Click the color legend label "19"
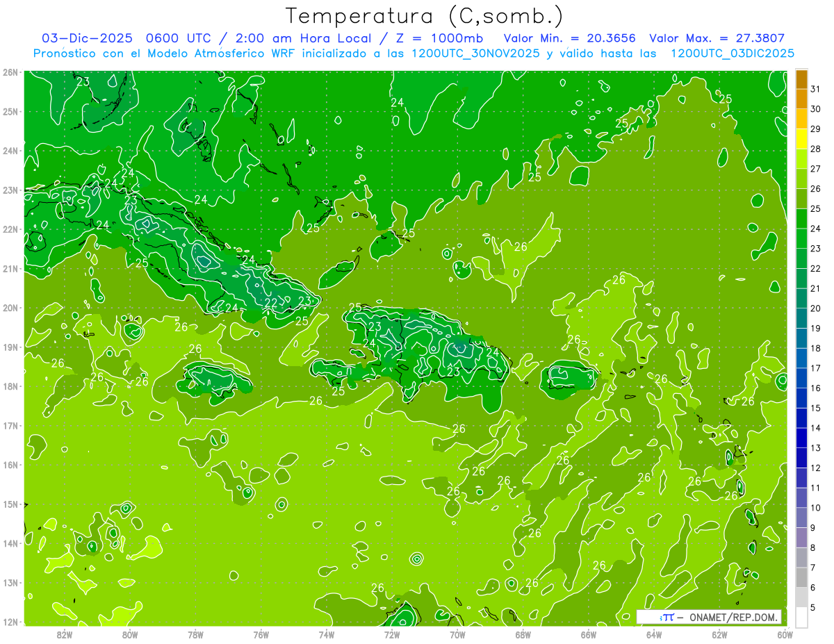 pyautogui.click(x=815, y=328)
